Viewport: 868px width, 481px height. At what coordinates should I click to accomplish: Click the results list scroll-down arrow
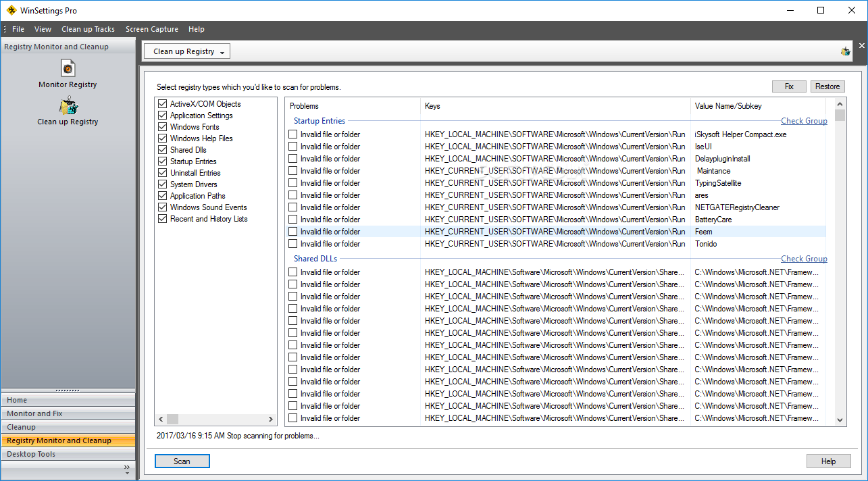click(x=840, y=420)
